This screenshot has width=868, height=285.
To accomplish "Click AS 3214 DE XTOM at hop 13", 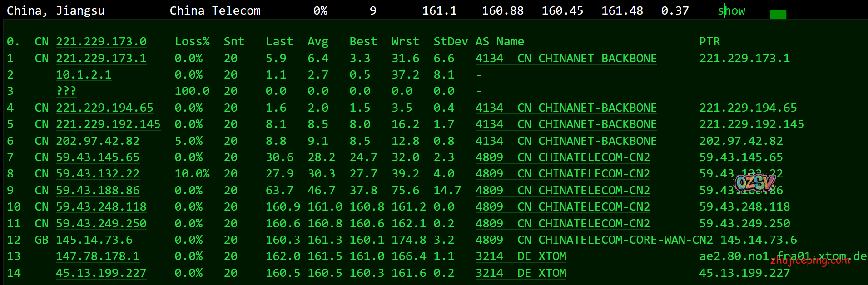I will click(521, 256).
